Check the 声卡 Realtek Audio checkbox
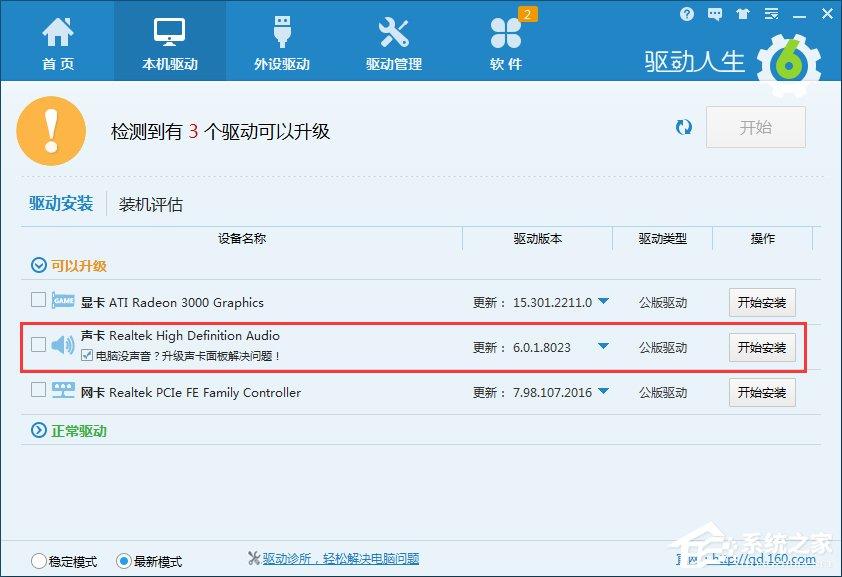The width and height of the screenshot is (842, 577). pyautogui.click(x=38, y=345)
